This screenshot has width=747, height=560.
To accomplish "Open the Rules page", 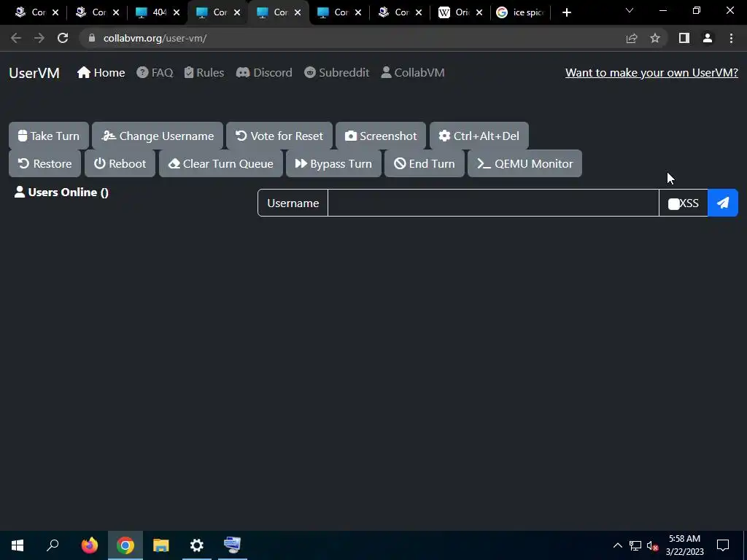I will [204, 72].
